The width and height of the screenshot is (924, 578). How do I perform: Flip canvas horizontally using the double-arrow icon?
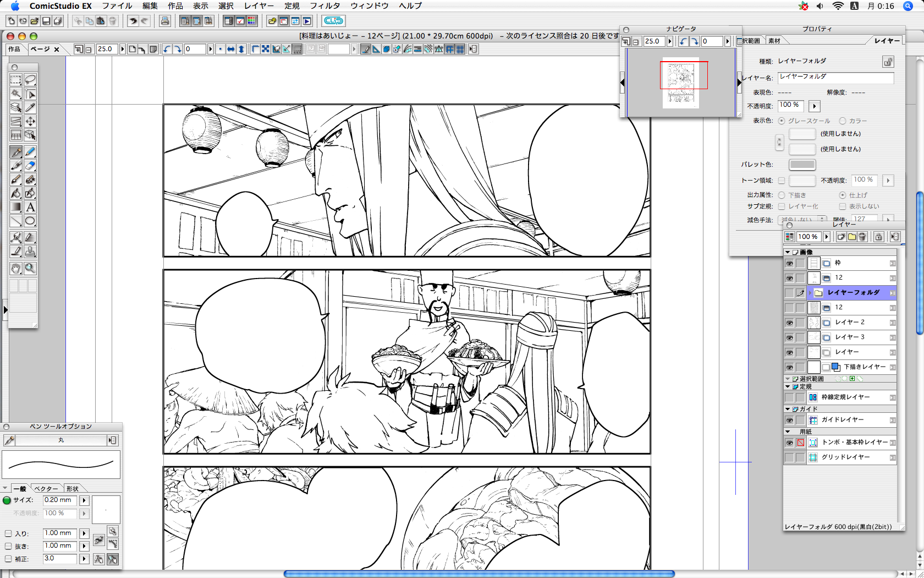(x=231, y=49)
